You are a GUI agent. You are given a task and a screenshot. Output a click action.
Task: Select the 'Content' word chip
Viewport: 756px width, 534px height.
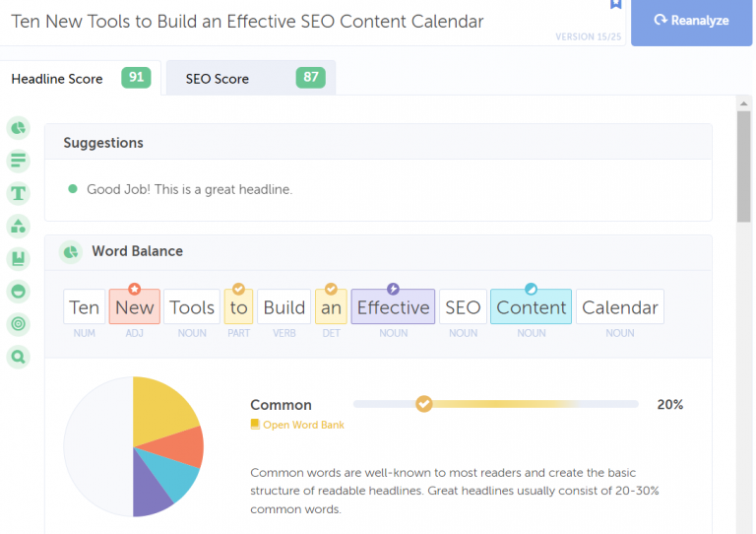pyautogui.click(x=531, y=307)
